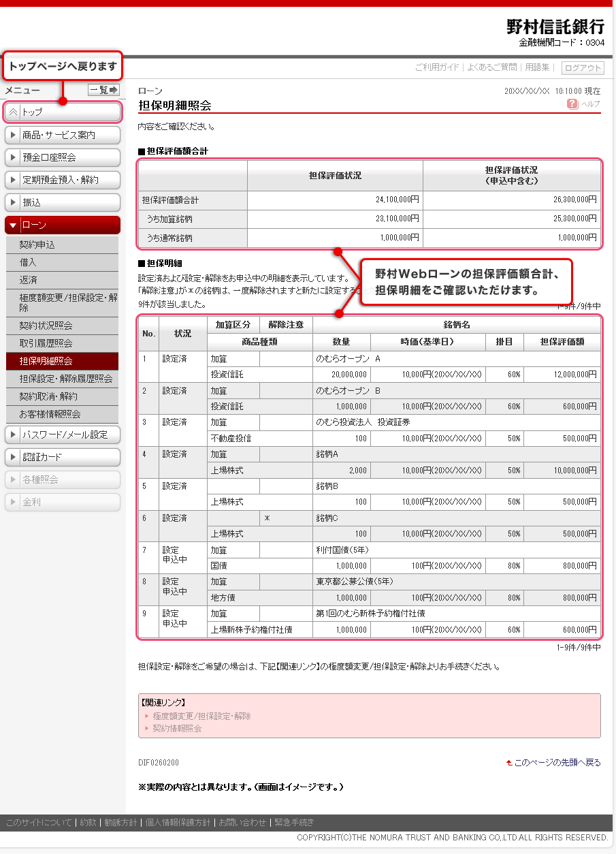This screenshot has width=616, height=854.
Task: Follow the 契約情報照会 related link
Action: tap(177, 728)
